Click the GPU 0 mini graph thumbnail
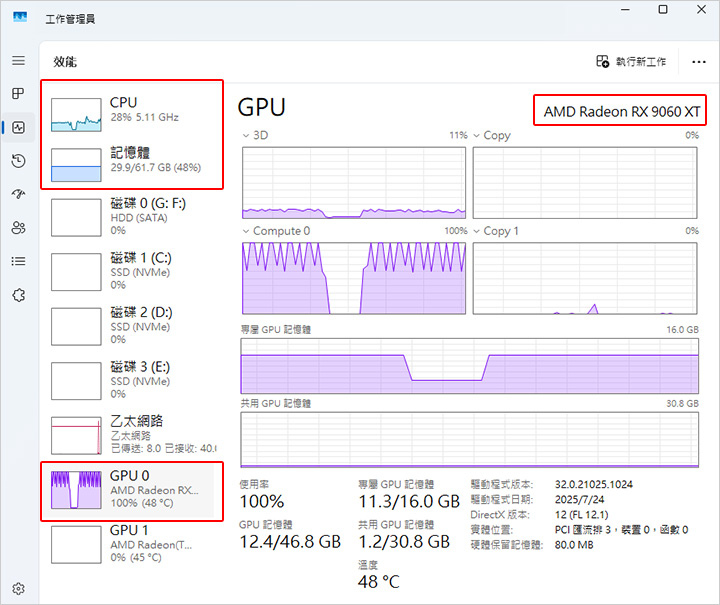The height and width of the screenshot is (605, 720). [x=76, y=490]
